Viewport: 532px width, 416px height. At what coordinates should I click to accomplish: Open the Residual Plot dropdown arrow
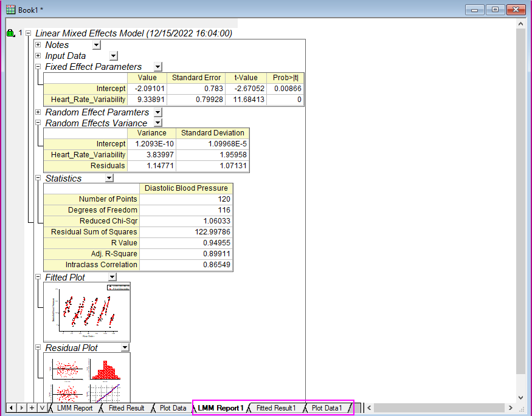[125, 348]
